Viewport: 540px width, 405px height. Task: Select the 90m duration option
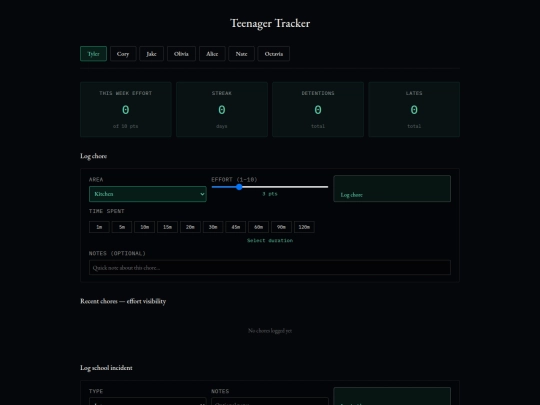[x=281, y=227]
